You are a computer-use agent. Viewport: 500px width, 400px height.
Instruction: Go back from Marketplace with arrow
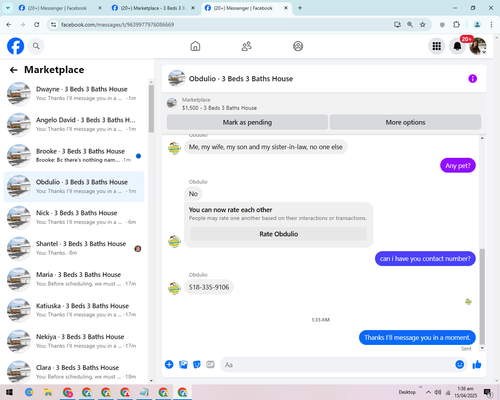[x=13, y=70]
